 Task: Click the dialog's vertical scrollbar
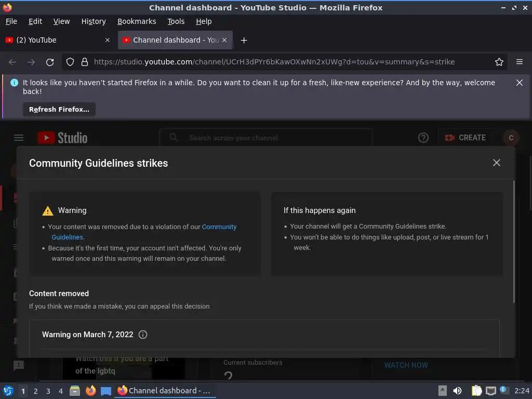(514, 242)
